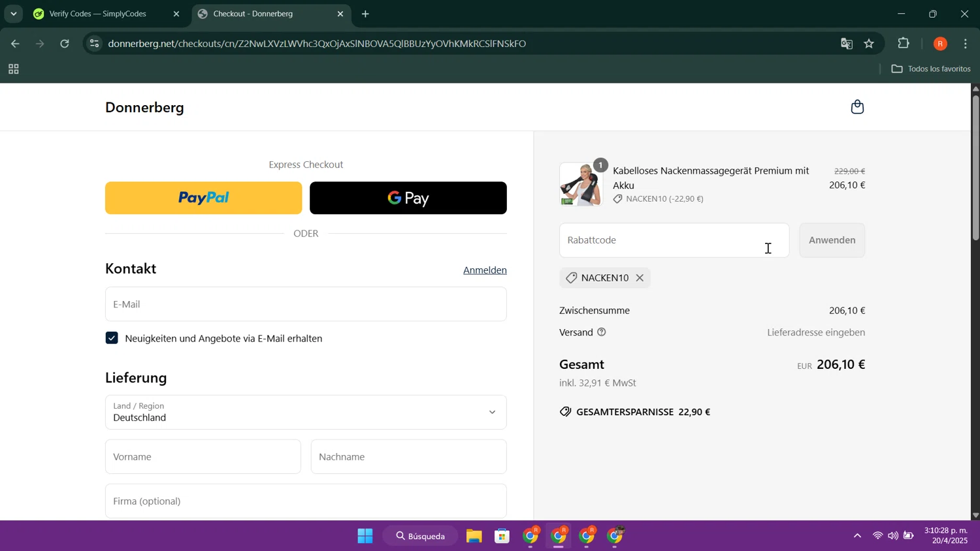Expand the Land / Region dropdown
This screenshot has height=551, width=980.
point(306,412)
